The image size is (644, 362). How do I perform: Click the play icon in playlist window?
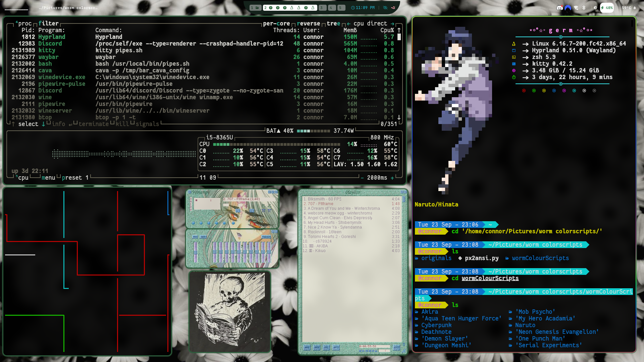tap(363, 351)
